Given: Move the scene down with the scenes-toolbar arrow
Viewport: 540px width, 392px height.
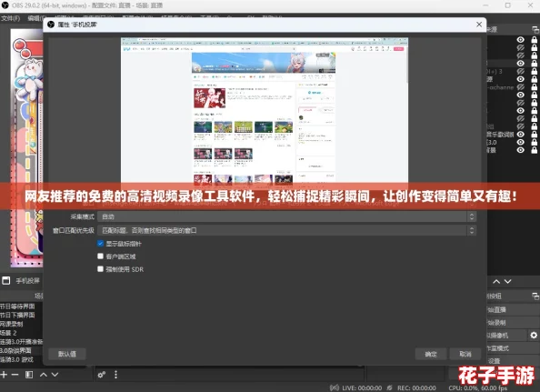Looking at the screenshot, I should (55, 375).
